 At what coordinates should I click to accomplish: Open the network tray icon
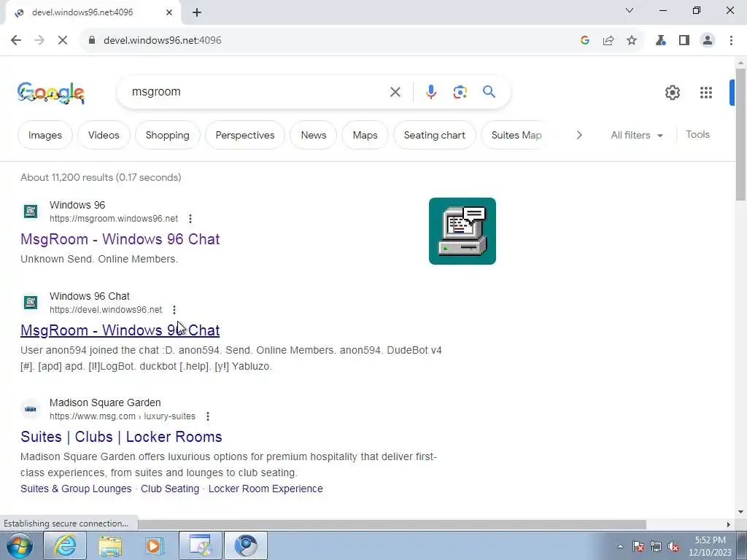point(656,546)
